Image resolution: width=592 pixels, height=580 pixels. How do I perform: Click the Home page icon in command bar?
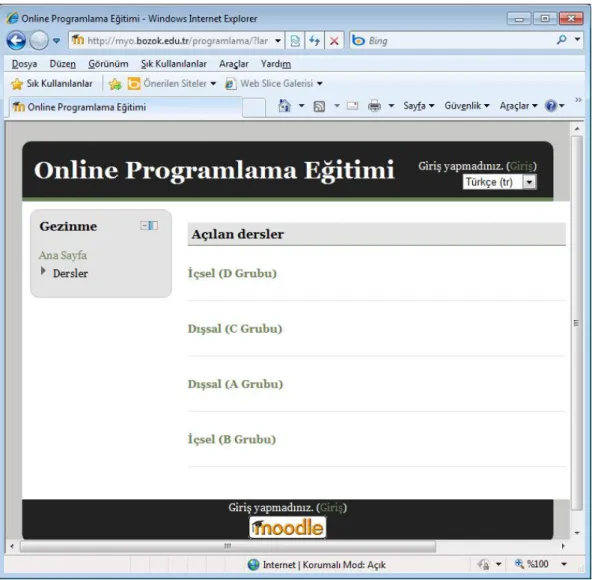pyautogui.click(x=284, y=106)
